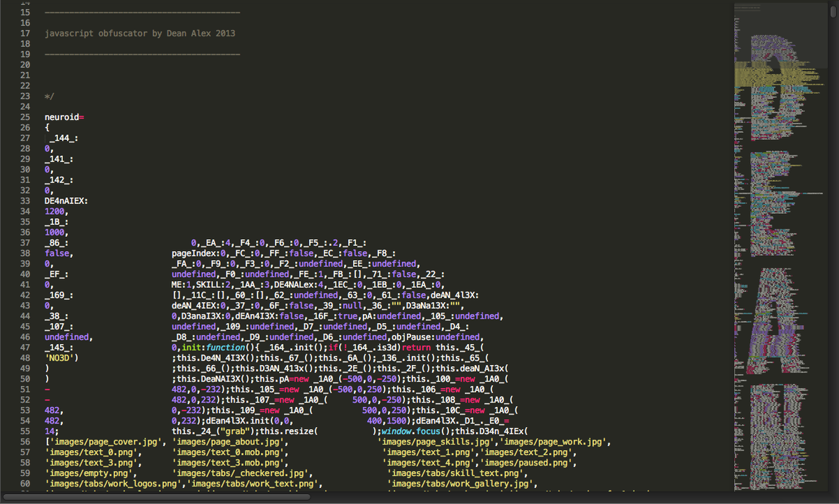
Task: Click the property '_EF_:'
Action: (x=56, y=274)
